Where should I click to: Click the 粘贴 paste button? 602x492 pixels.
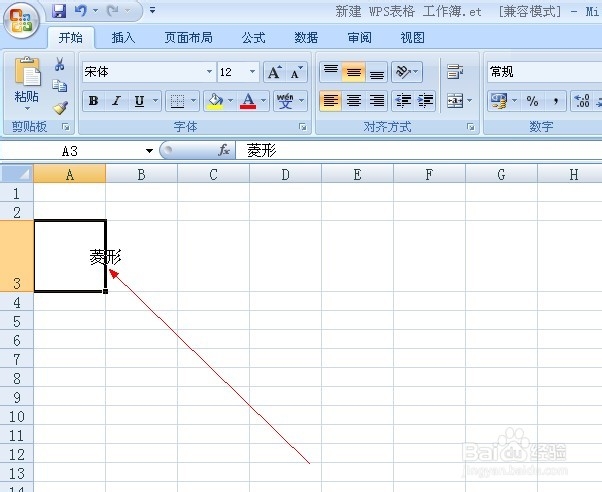26,79
